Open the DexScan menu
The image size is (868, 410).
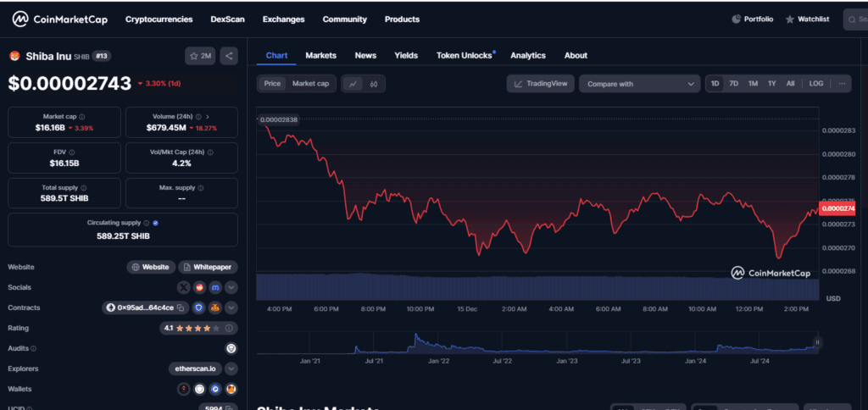click(x=227, y=19)
